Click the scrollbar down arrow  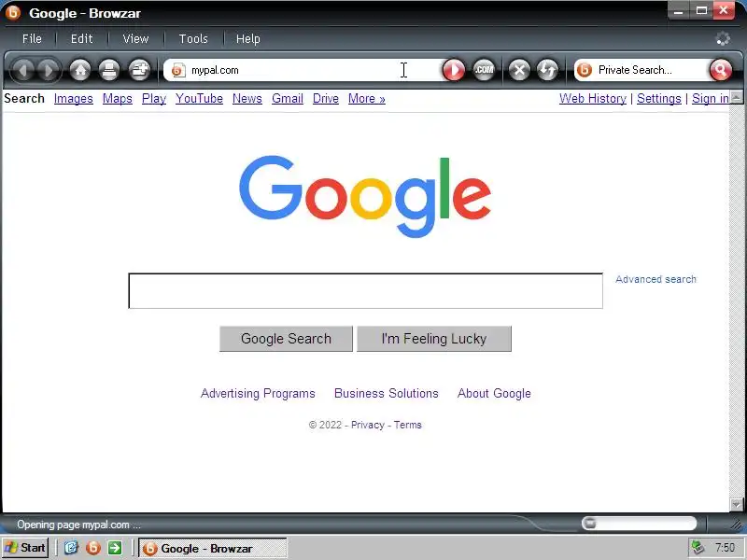(736, 504)
